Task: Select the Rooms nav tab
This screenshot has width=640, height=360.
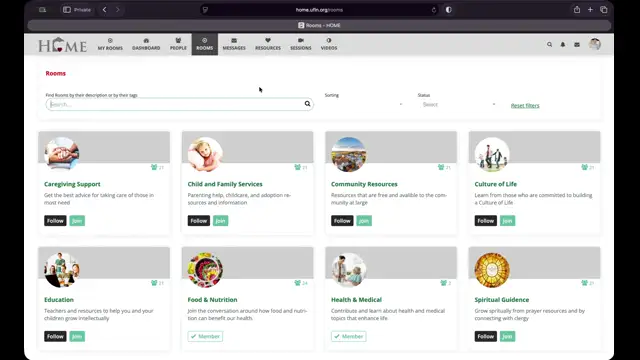Action: [x=204, y=44]
